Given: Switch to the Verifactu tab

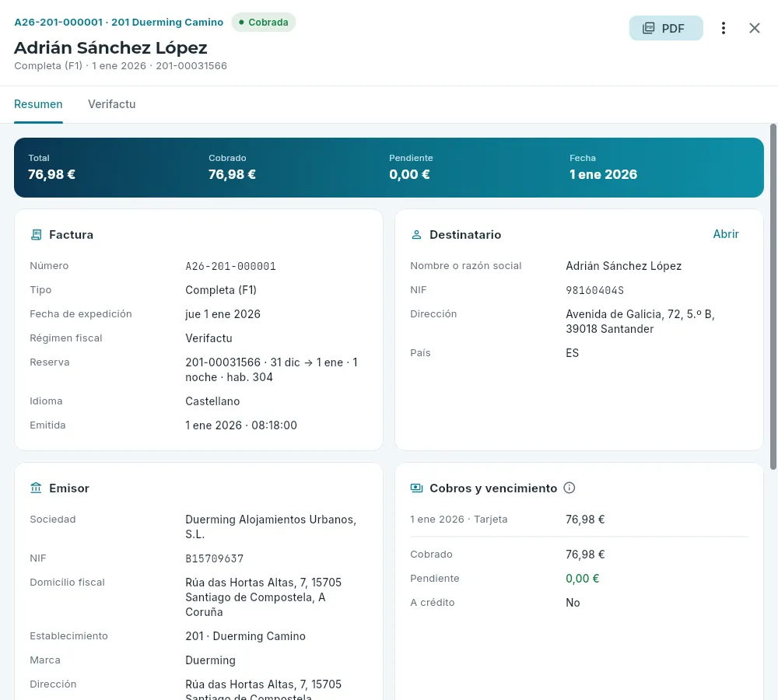Looking at the screenshot, I should pos(111,104).
